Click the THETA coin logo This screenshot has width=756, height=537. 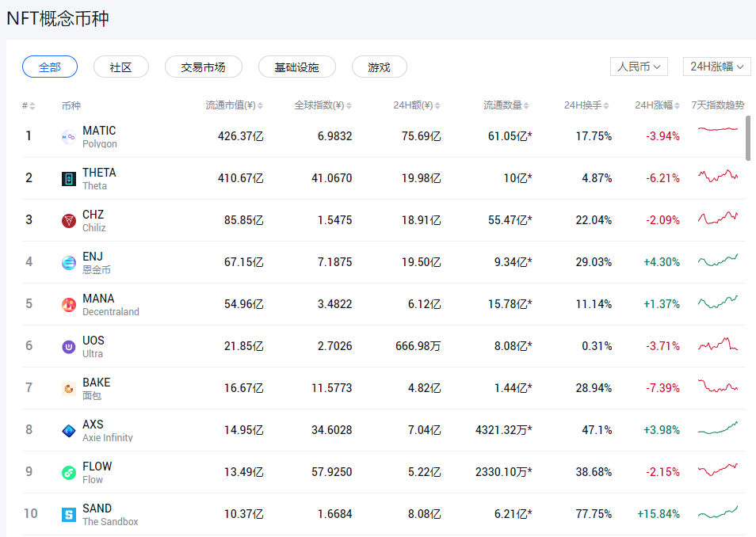coord(69,179)
